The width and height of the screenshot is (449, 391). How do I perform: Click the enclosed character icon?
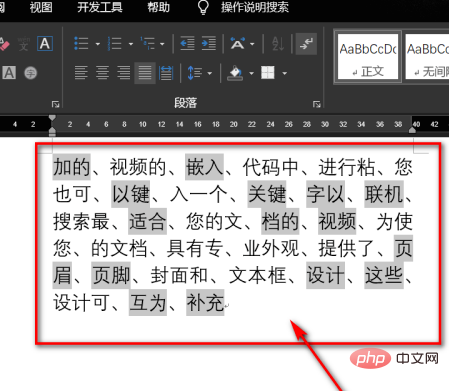tap(31, 73)
